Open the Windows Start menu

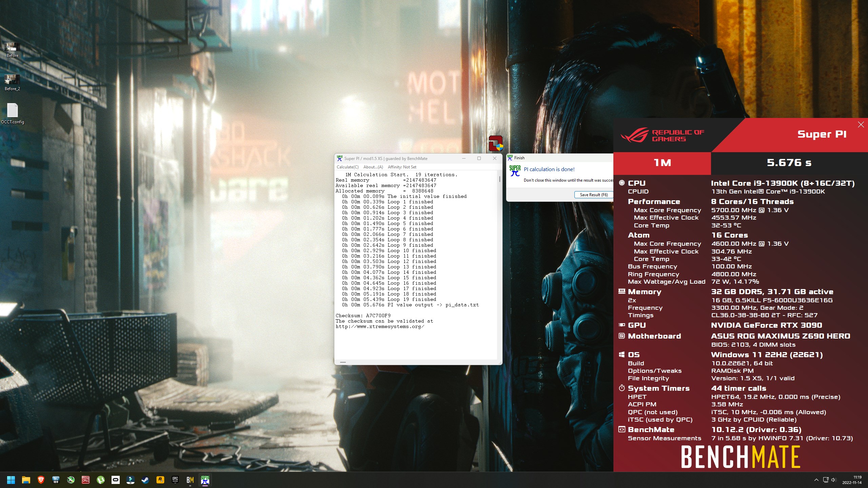[11, 480]
